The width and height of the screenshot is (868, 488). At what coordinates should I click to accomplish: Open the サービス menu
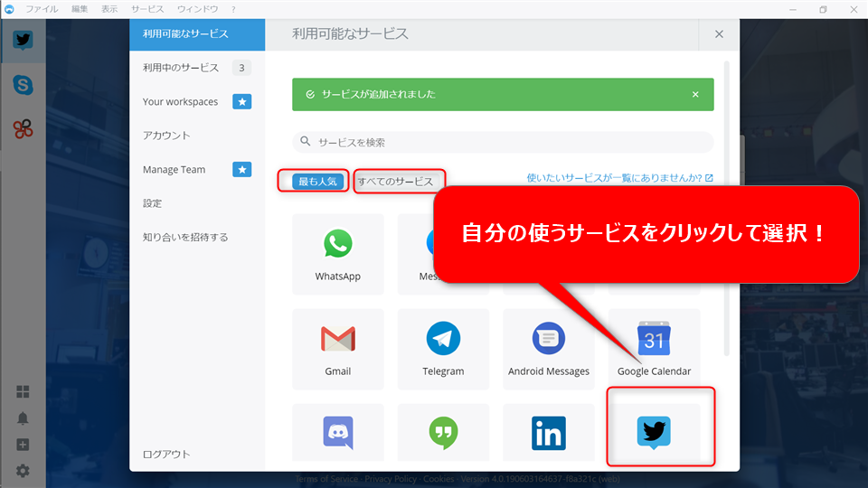click(147, 9)
